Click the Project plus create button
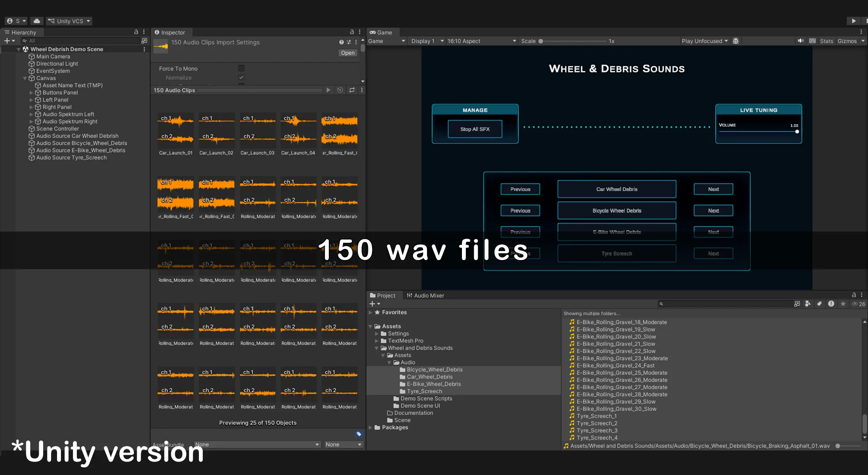 click(374, 304)
